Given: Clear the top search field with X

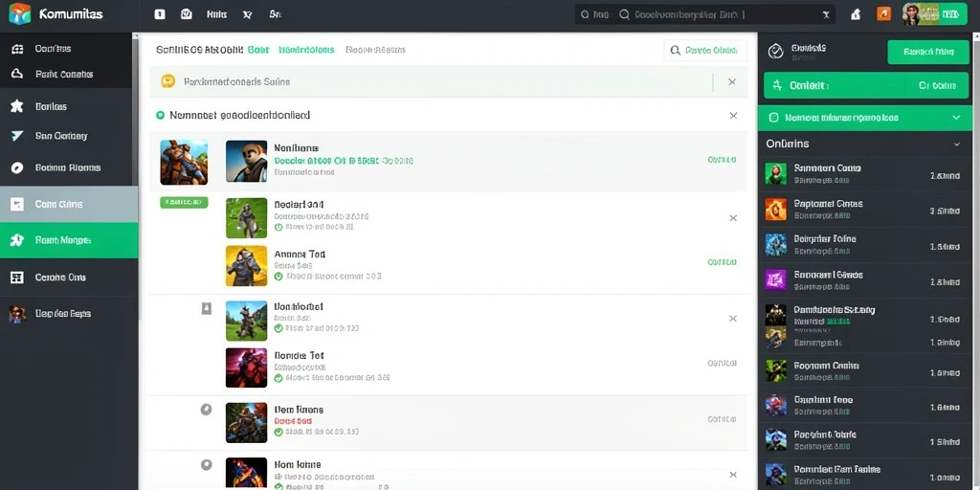Looking at the screenshot, I should 826,14.
